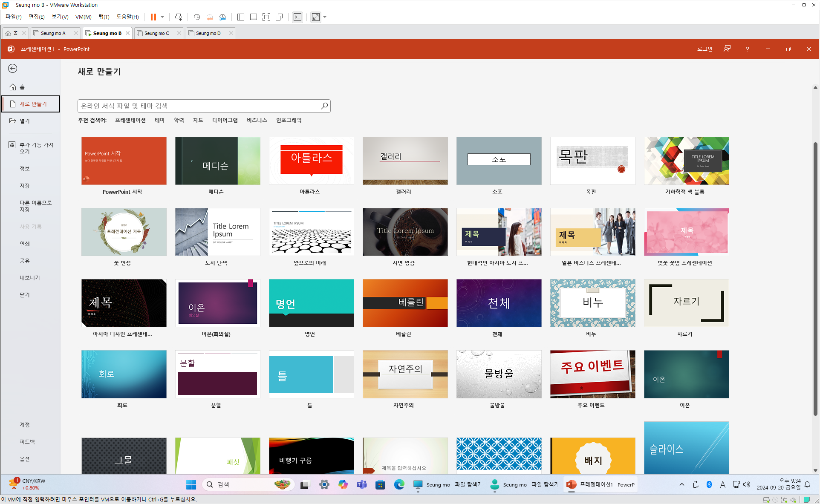Switch to the Seung mo C tab

(156, 33)
